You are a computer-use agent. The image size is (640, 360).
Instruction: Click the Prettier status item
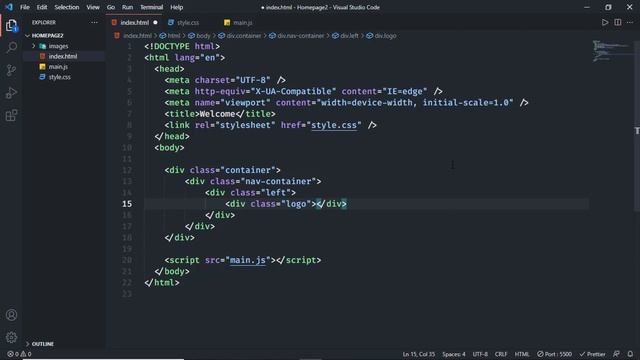coord(592,354)
